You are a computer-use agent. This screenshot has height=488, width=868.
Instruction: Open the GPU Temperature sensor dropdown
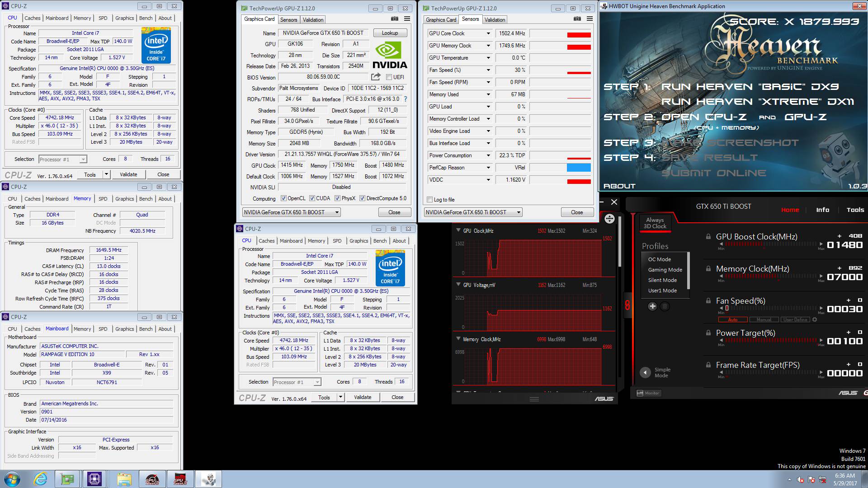click(x=488, y=58)
